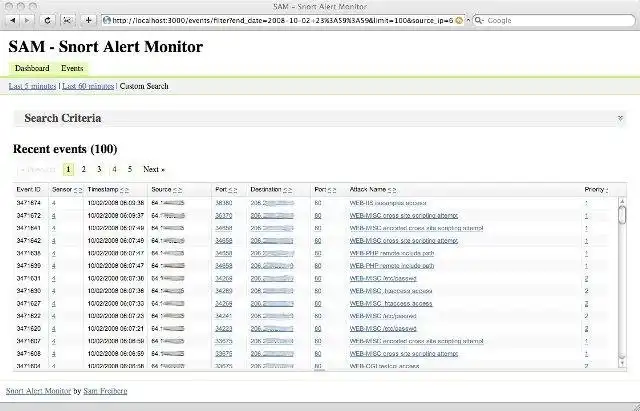Sort by the Port column next to Destination

[x=331, y=190]
